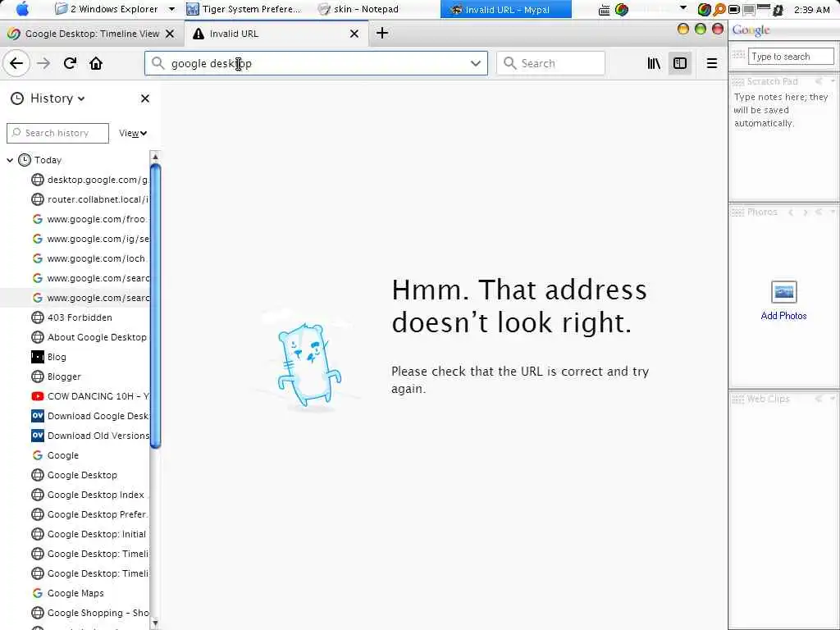The width and height of the screenshot is (840, 630).
Task: Toggle the sidebar view icon
Action: [680, 63]
